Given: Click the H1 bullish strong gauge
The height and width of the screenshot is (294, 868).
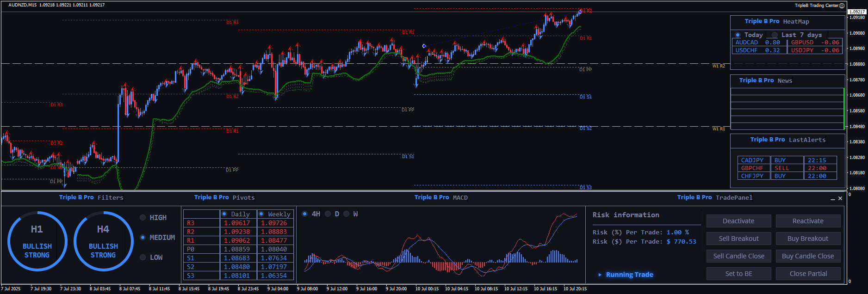Looking at the screenshot, I should 37,241.
